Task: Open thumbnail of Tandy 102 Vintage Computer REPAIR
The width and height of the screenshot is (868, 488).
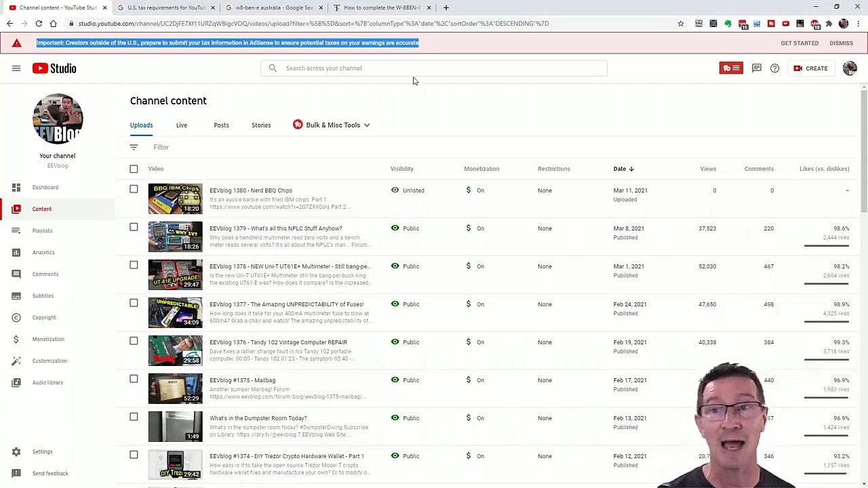Action: tap(175, 350)
